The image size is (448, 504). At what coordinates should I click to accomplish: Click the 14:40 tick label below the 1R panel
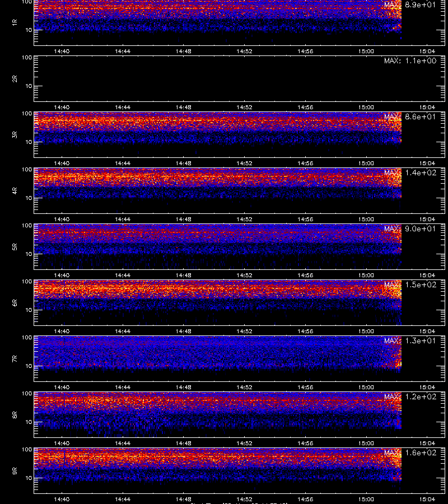[62, 51]
